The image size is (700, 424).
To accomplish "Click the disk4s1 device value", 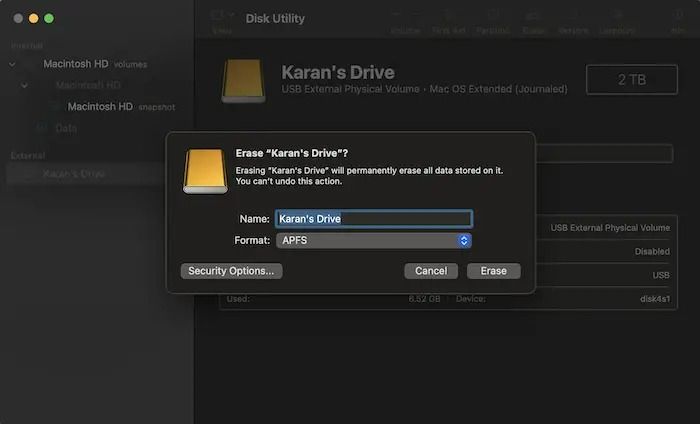I will [655, 299].
